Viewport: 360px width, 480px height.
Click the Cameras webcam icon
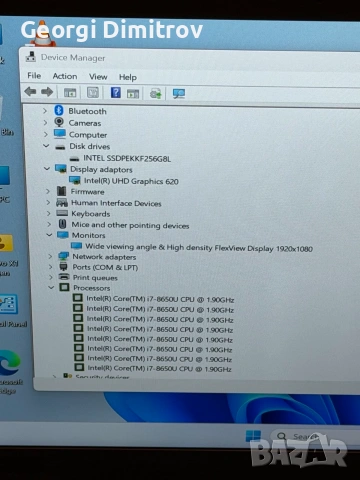point(59,122)
